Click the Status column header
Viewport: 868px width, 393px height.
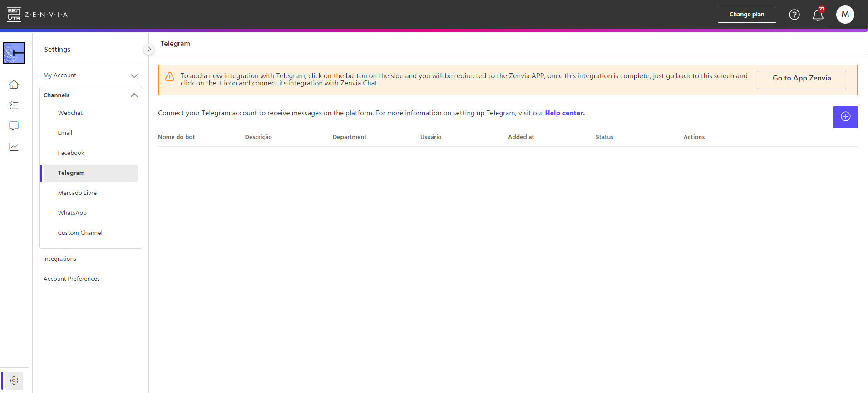604,137
